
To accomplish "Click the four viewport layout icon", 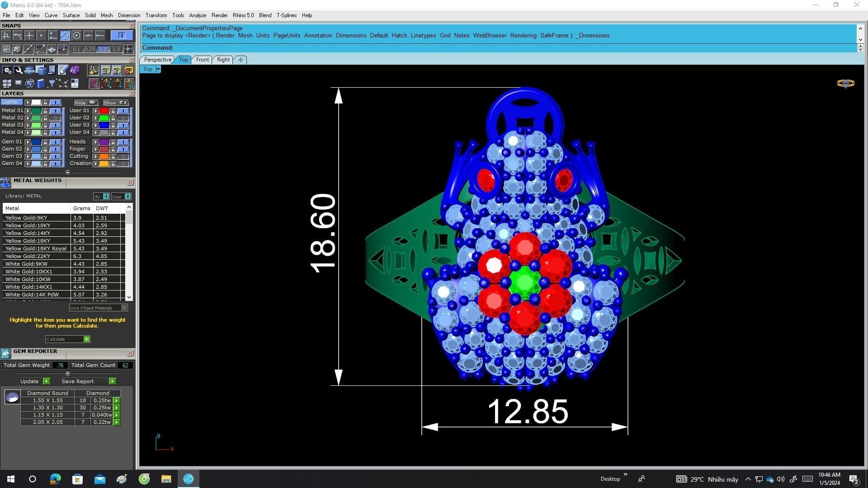I will click(7, 84).
